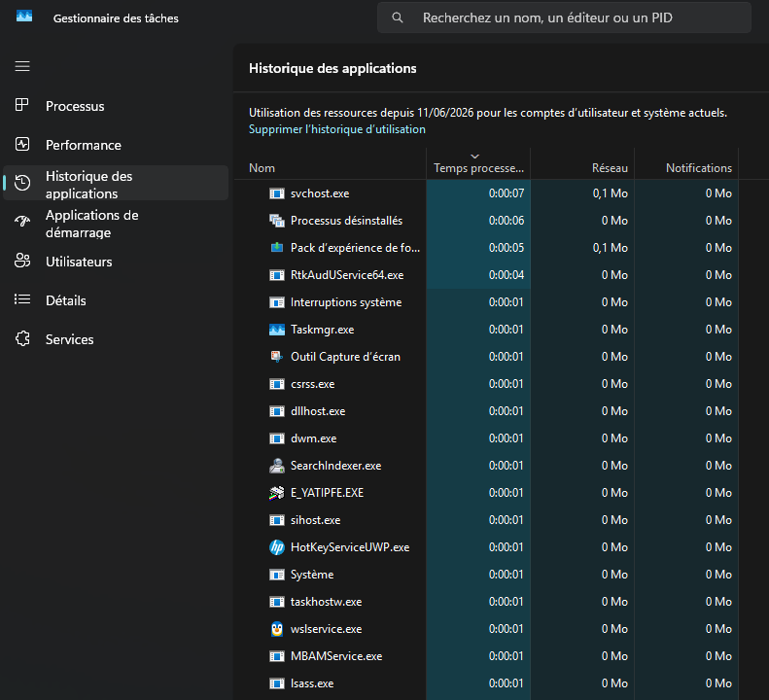Click the Taskmgr.exe icon
The width and height of the screenshot is (769, 700).
pyautogui.click(x=277, y=330)
